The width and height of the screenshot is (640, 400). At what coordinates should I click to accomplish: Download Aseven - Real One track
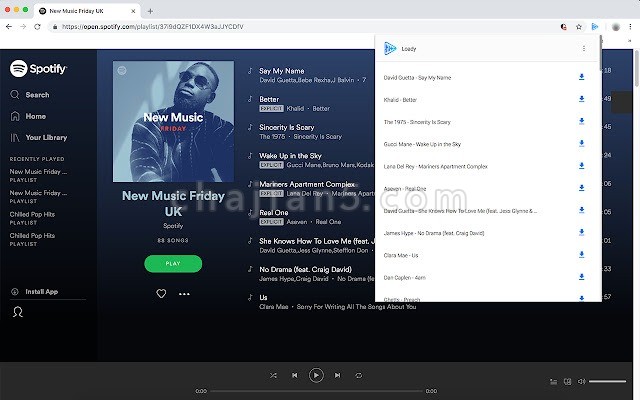(582, 188)
